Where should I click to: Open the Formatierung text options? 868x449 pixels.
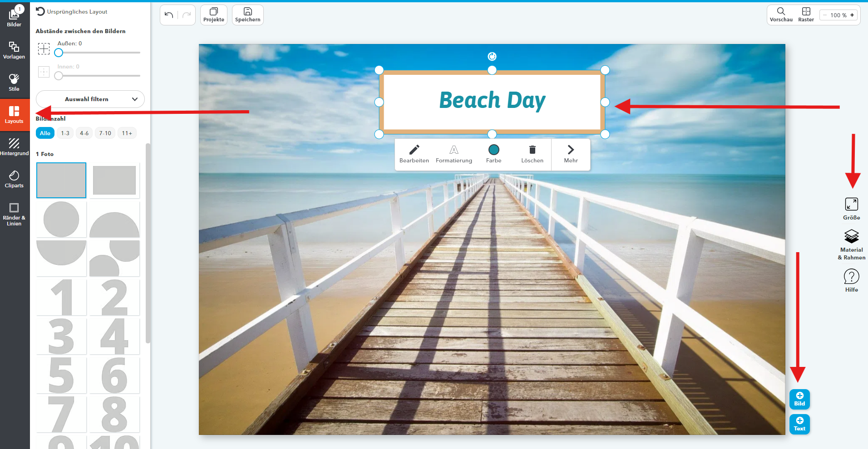pyautogui.click(x=454, y=154)
